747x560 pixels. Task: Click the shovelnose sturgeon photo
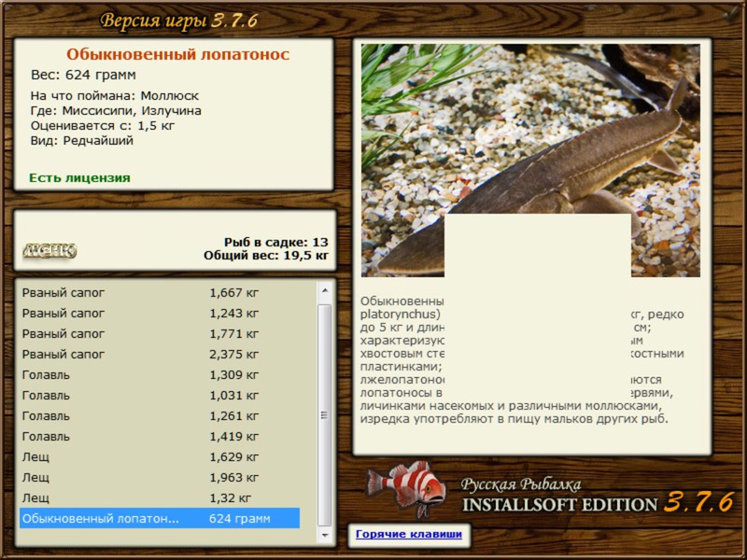pos(530,160)
